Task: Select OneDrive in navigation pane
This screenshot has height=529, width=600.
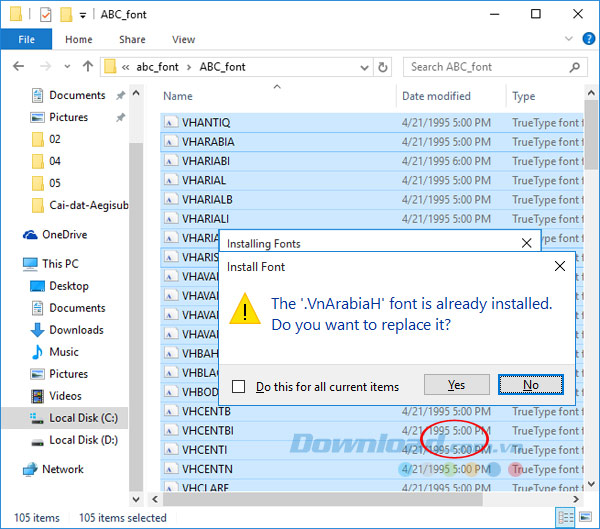Action: click(64, 235)
